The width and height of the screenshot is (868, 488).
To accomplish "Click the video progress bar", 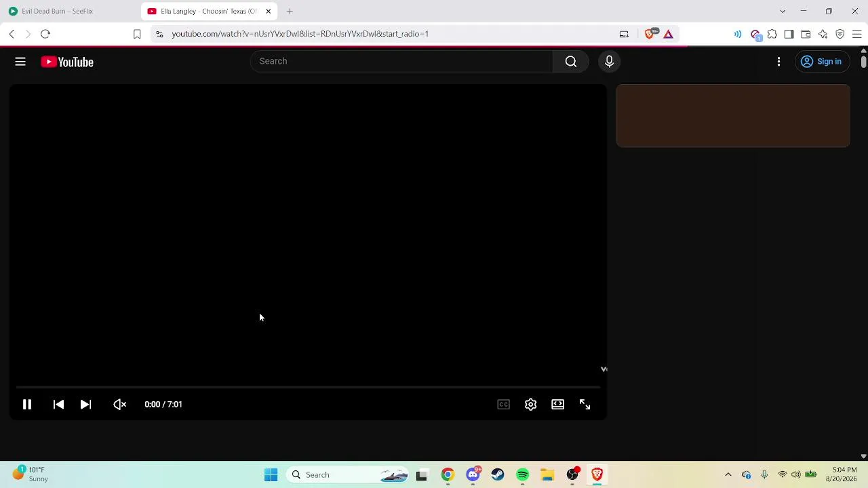I will (308, 387).
